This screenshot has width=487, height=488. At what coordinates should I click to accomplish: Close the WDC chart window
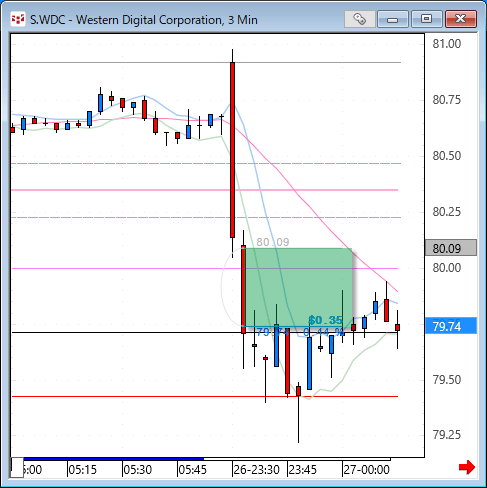pyautogui.click(x=461, y=19)
